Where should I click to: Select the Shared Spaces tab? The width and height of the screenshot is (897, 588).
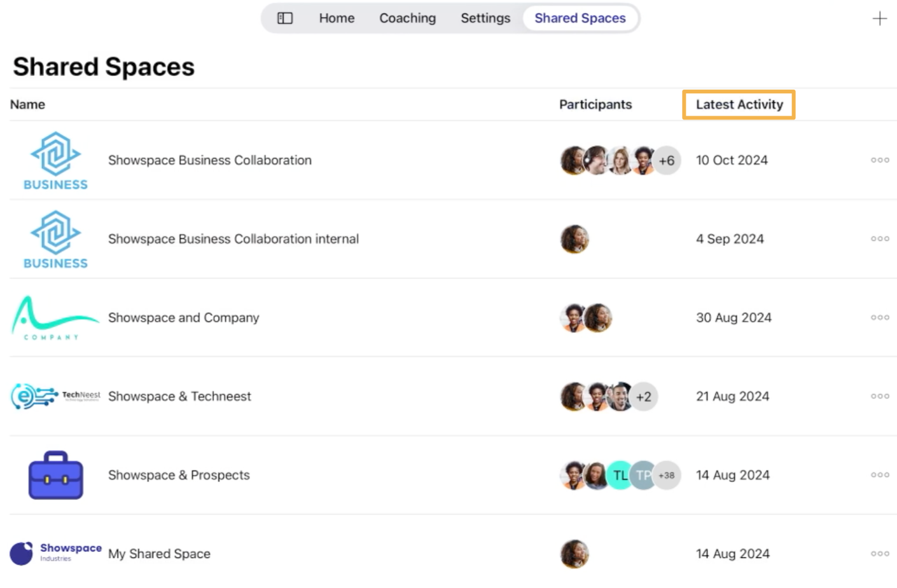click(x=580, y=18)
